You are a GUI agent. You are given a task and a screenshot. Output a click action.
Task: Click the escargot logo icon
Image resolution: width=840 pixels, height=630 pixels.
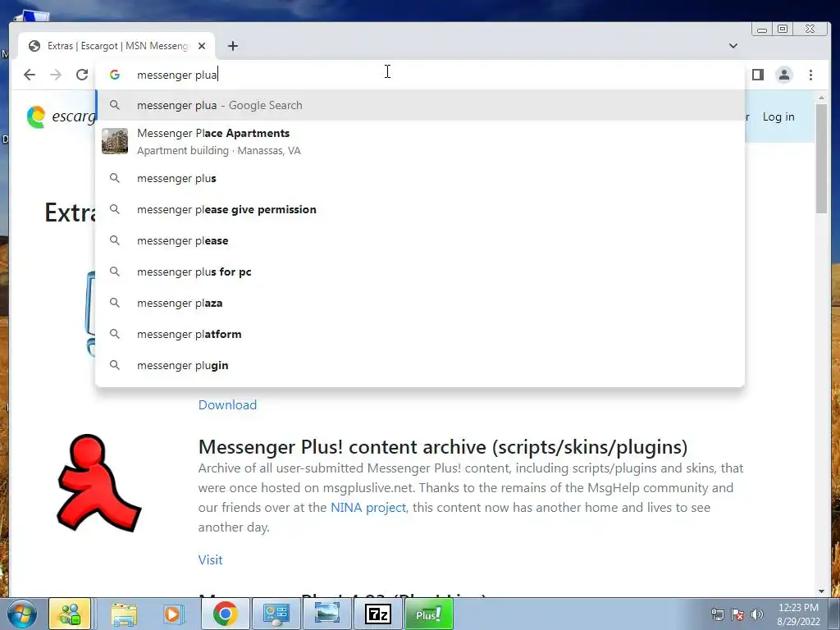(x=36, y=116)
